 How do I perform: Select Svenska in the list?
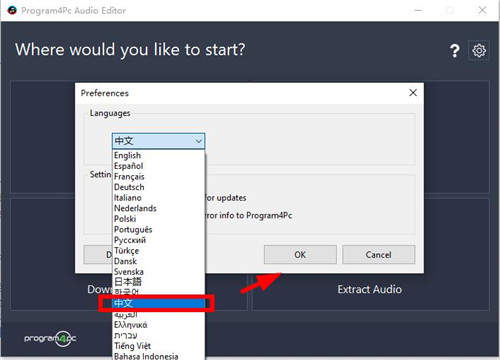tap(159, 272)
